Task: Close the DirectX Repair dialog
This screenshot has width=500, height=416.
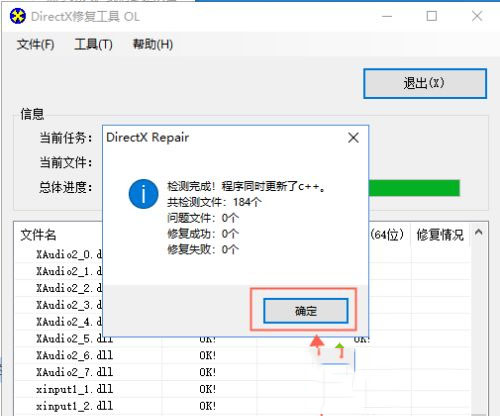Action: click(353, 138)
